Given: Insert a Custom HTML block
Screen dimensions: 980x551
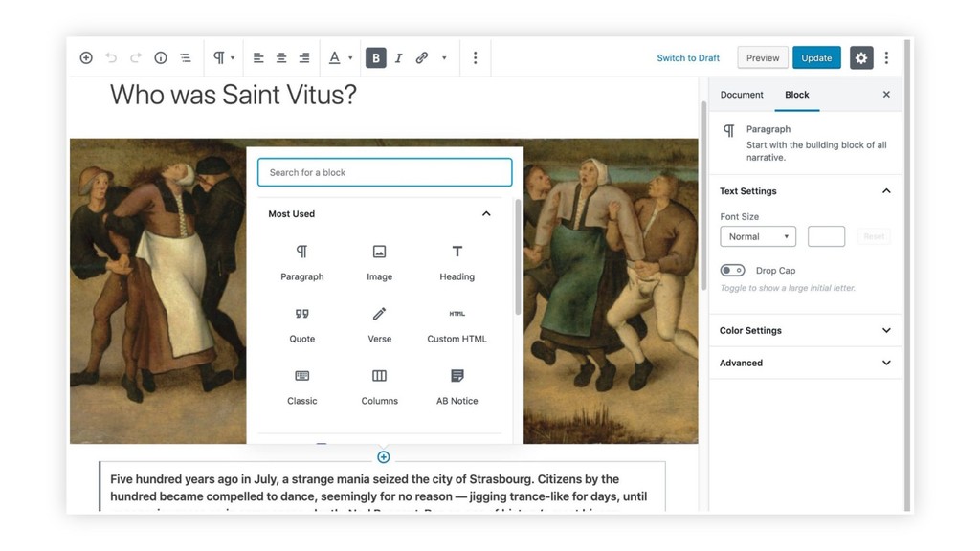Looking at the screenshot, I should point(457,324).
